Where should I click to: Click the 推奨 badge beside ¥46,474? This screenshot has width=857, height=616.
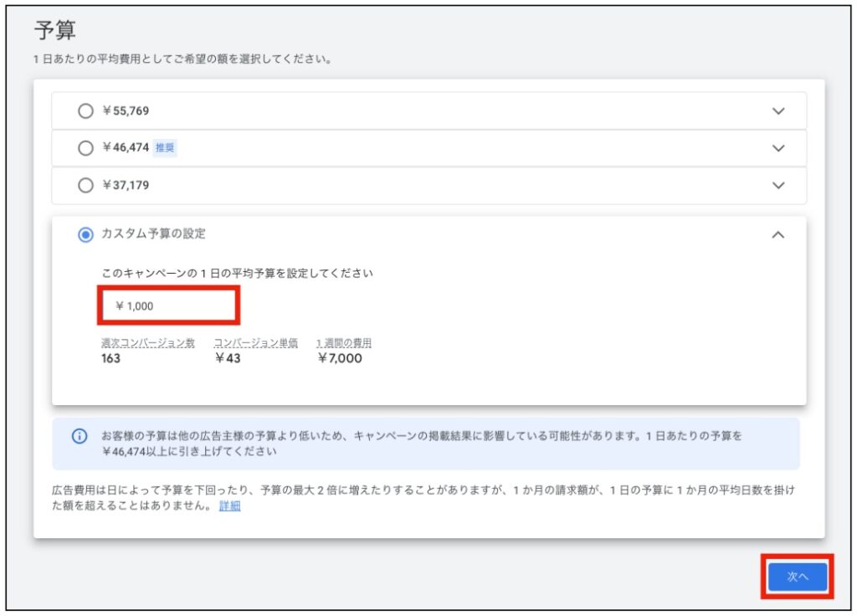(165, 148)
